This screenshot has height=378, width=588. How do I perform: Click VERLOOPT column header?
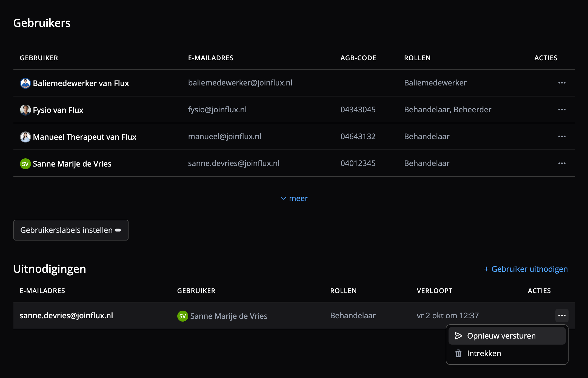point(435,291)
